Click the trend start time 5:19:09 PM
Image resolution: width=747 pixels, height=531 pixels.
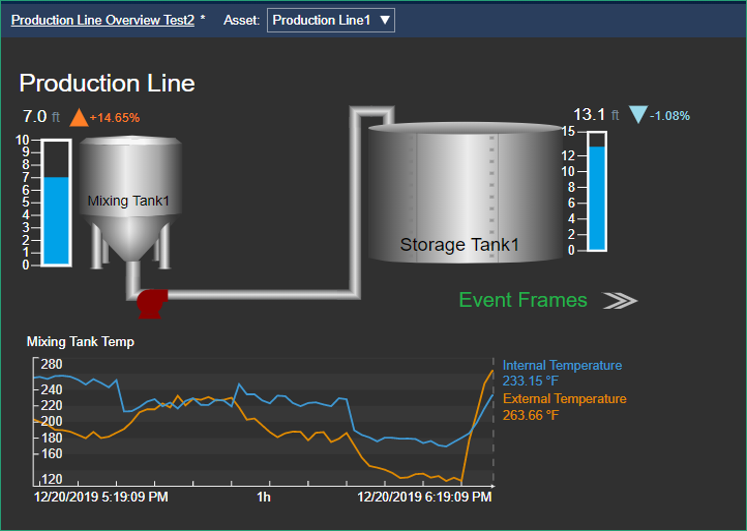(101, 496)
